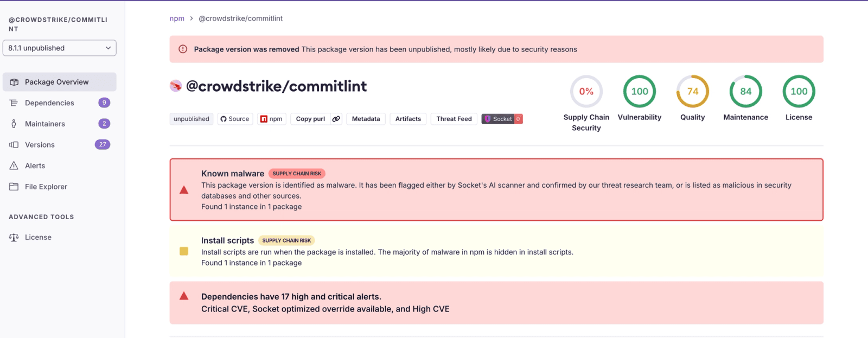Image resolution: width=868 pixels, height=338 pixels.
Task: Click the copy link icon beside Copy purl
Action: click(336, 119)
